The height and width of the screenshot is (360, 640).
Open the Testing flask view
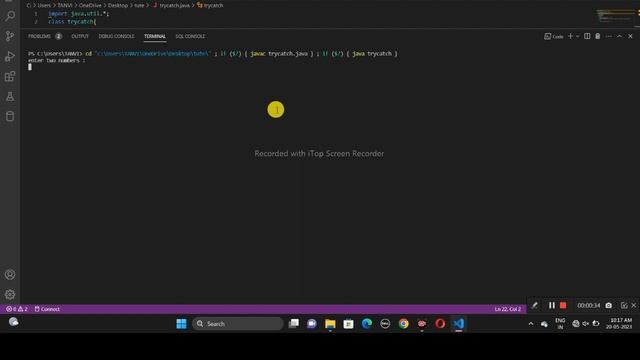(x=10, y=96)
